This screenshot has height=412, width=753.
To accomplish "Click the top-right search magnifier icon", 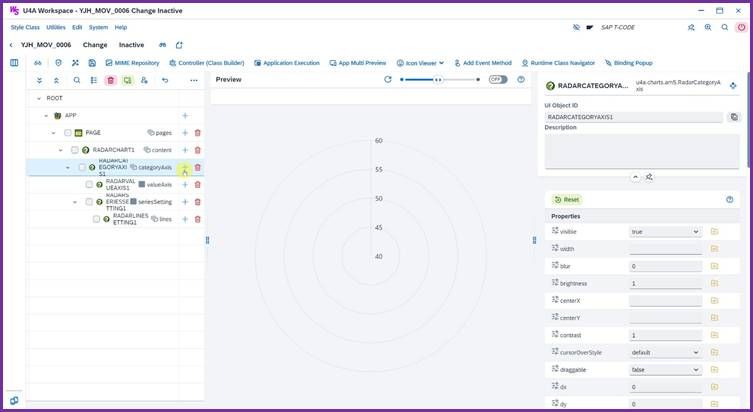I will tap(725, 27).
